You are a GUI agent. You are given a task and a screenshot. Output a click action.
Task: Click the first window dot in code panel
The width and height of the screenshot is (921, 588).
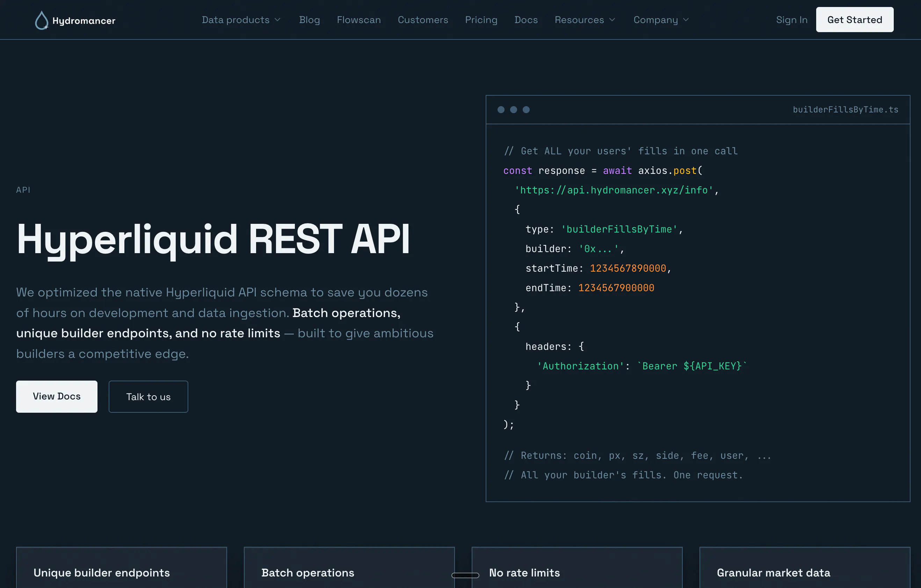pyautogui.click(x=501, y=110)
